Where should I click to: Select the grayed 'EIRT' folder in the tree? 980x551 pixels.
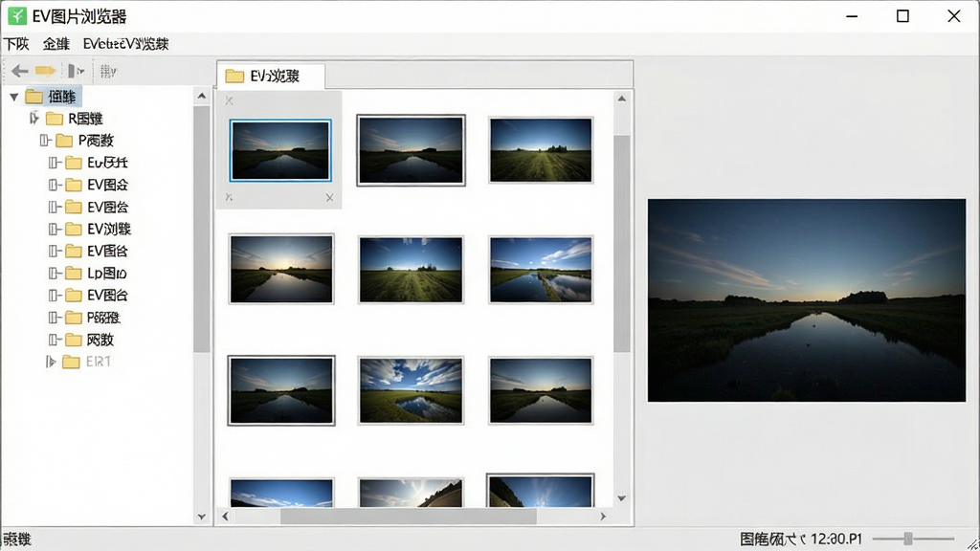pyautogui.click(x=99, y=362)
